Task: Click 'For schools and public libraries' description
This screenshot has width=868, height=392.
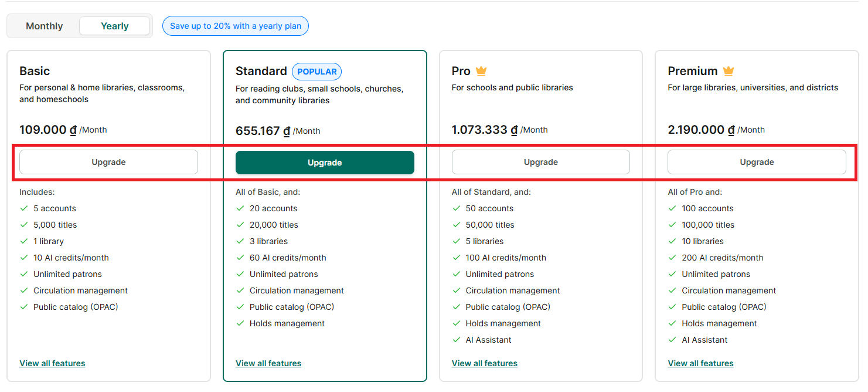Action: coord(512,87)
